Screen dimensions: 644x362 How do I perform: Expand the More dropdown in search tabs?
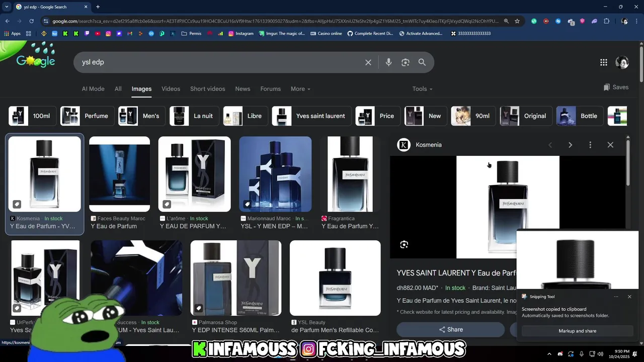(x=300, y=88)
